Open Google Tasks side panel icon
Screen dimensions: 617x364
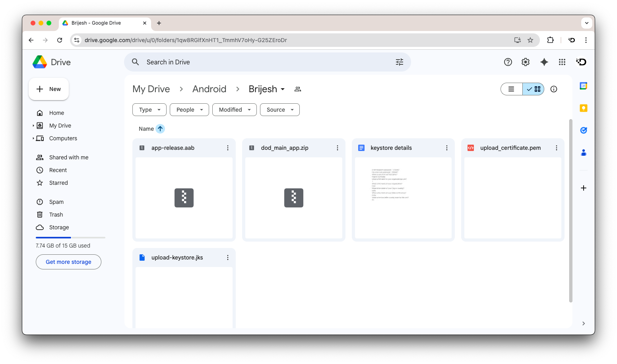pyautogui.click(x=584, y=130)
